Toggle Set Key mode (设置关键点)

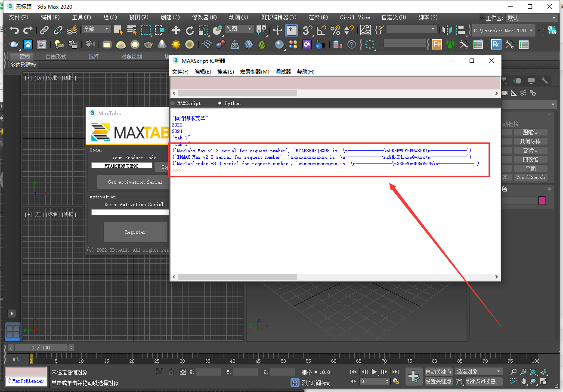pos(439,381)
